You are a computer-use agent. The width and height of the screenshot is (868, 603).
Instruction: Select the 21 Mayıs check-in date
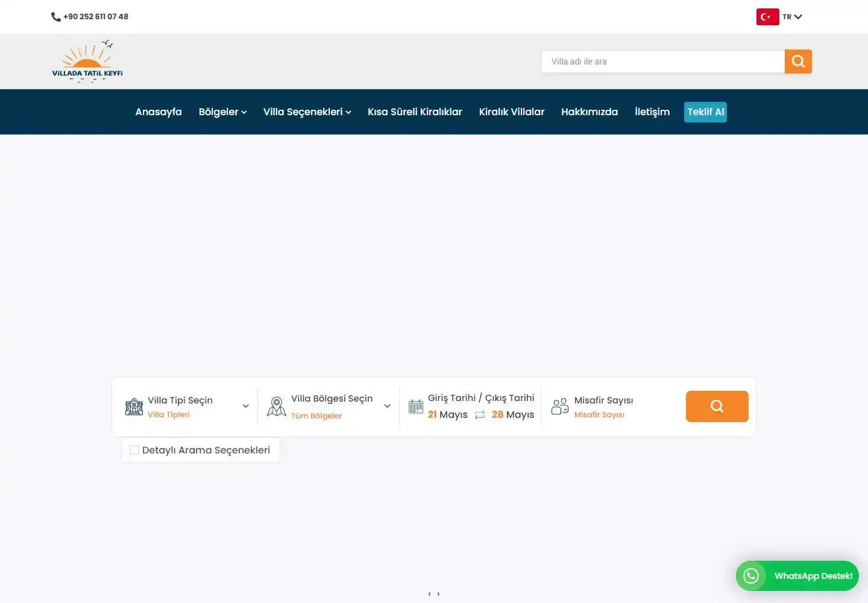448,414
